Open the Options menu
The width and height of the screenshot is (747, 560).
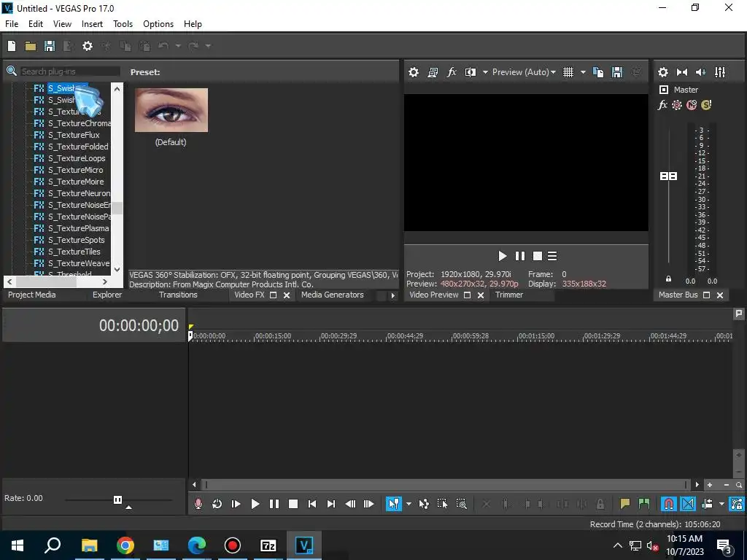[x=158, y=24]
